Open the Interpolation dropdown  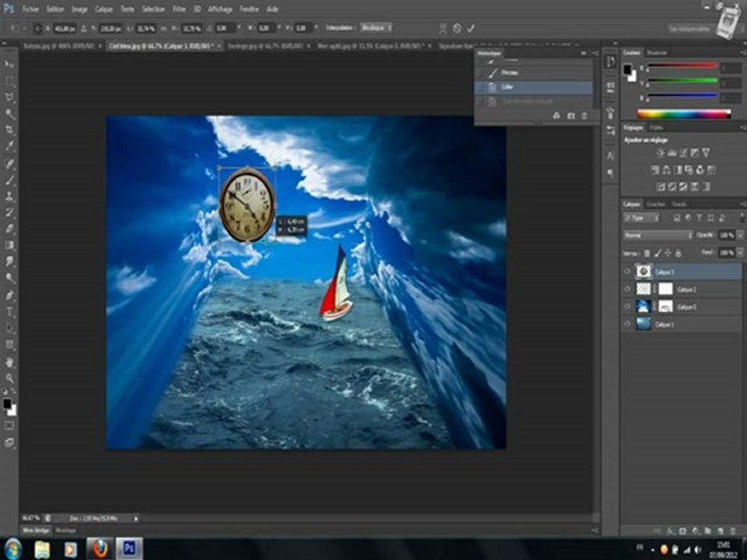[x=377, y=28]
